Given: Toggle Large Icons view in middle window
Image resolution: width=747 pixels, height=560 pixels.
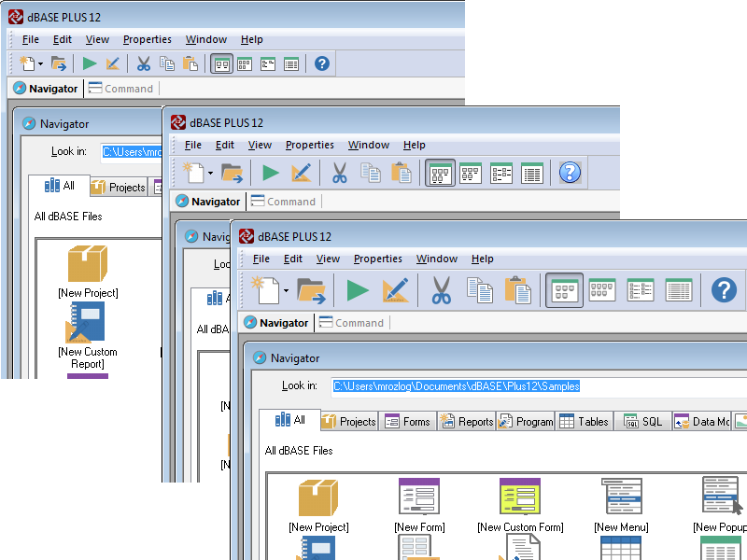Looking at the screenshot, I should tap(440, 173).
